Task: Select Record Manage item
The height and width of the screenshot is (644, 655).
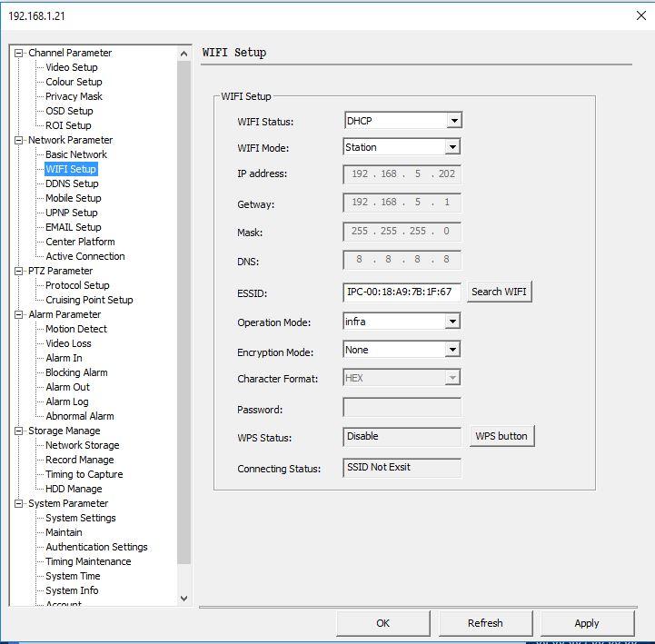Action: coord(80,460)
